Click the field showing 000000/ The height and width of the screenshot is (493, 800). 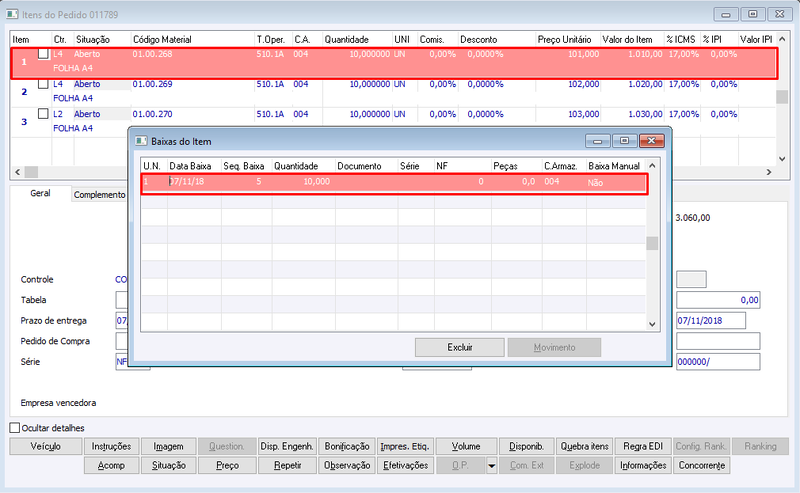pos(718,361)
